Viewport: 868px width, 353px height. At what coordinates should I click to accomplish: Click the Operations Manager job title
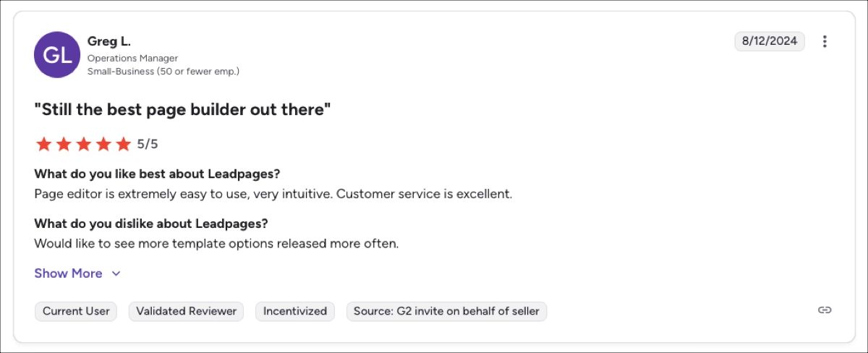tap(132, 58)
